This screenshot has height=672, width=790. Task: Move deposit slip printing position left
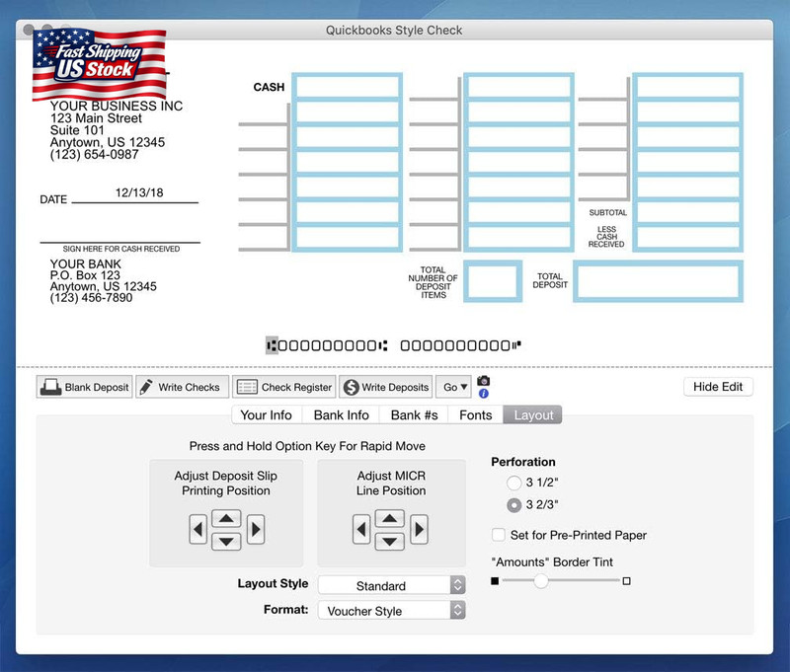[x=197, y=529]
